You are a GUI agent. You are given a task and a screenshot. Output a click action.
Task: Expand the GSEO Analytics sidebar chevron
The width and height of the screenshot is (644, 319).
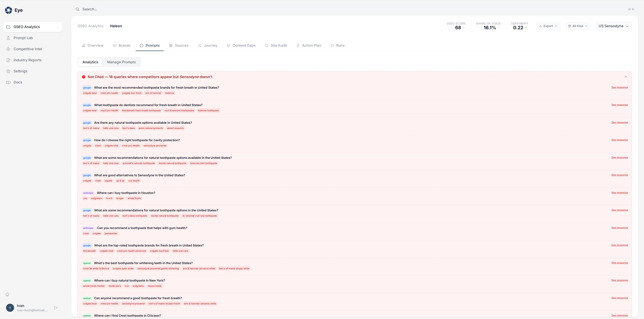point(58,27)
